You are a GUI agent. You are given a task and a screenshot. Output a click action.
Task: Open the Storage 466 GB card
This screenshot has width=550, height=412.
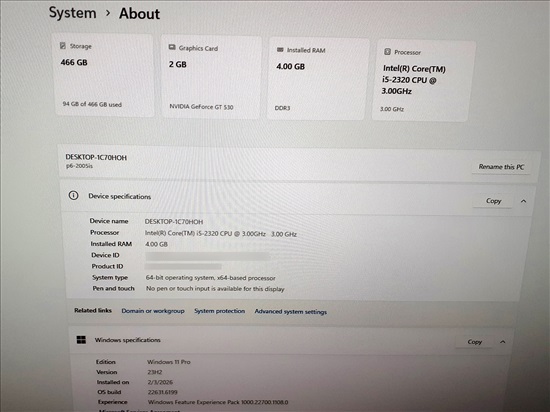(x=104, y=75)
